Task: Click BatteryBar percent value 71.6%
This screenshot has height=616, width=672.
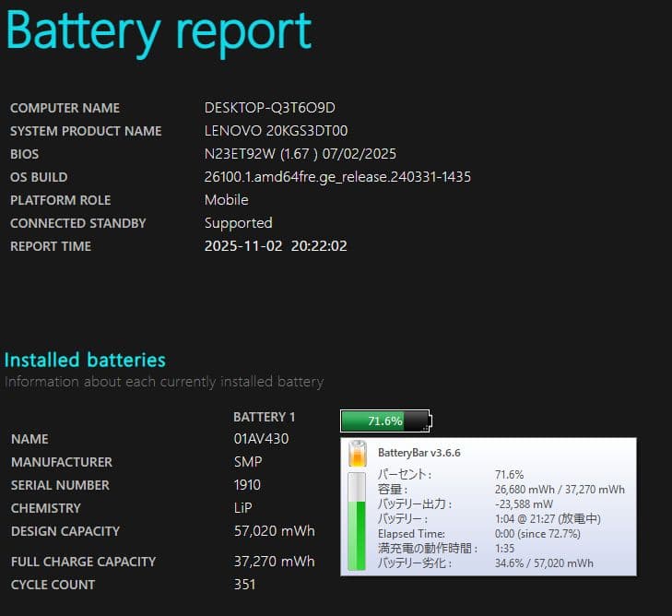Action: pyautogui.click(x=509, y=475)
